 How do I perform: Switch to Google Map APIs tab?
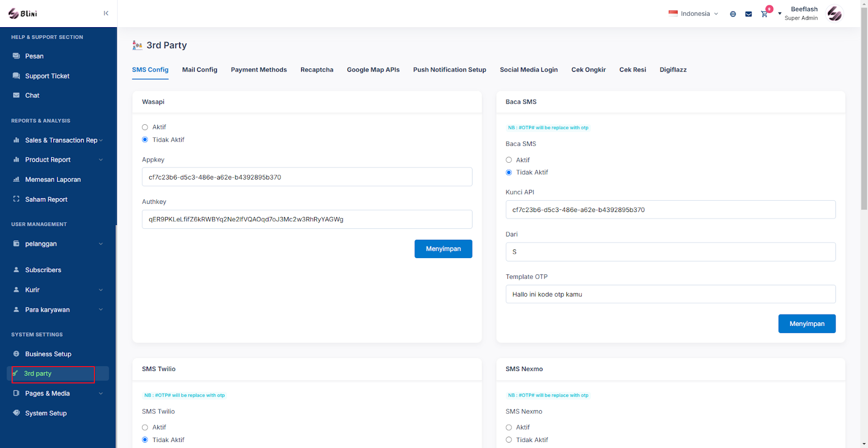click(x=373, y=69)
